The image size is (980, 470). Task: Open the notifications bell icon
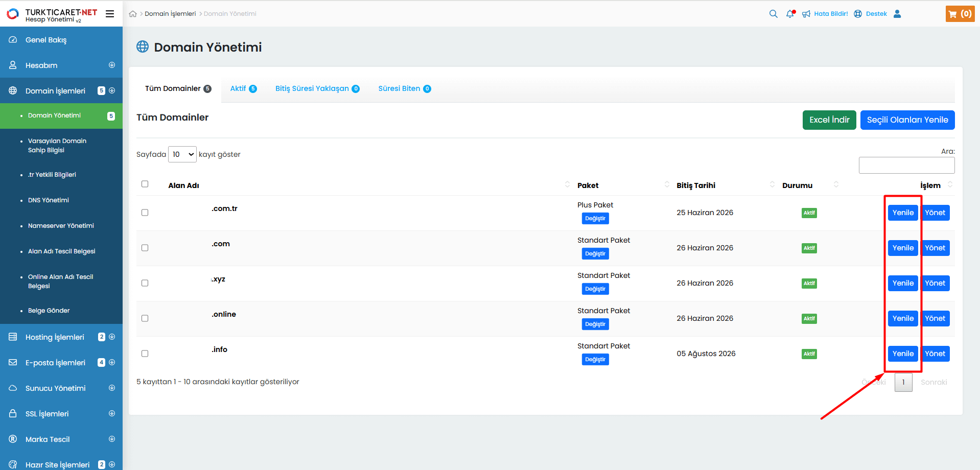[x=790, y=14]
